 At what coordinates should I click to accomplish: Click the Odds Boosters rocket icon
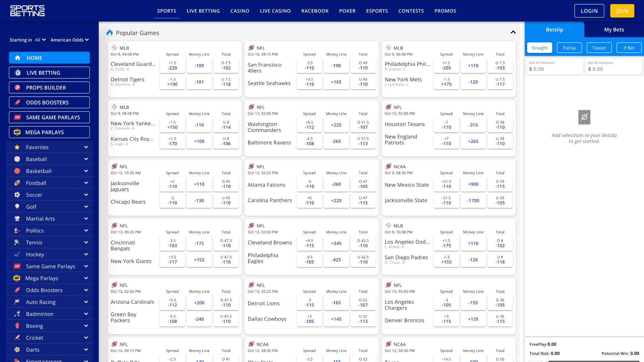click(18, 103)
